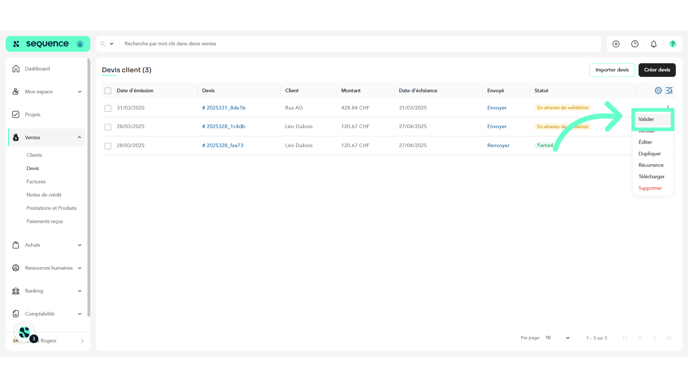Screen dimensions: 688x387
Task: Select checkbox for quote 2025328_faa73
Action: coord(108,146)
